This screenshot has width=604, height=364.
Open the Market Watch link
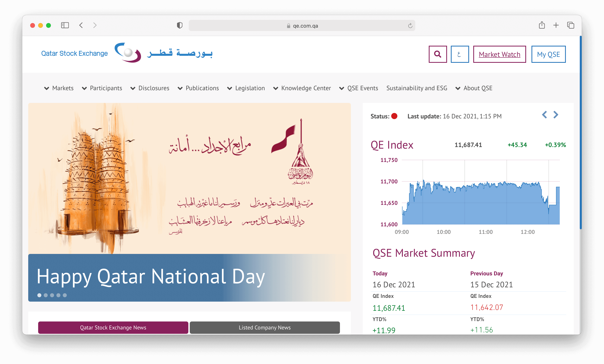[499, 54]
